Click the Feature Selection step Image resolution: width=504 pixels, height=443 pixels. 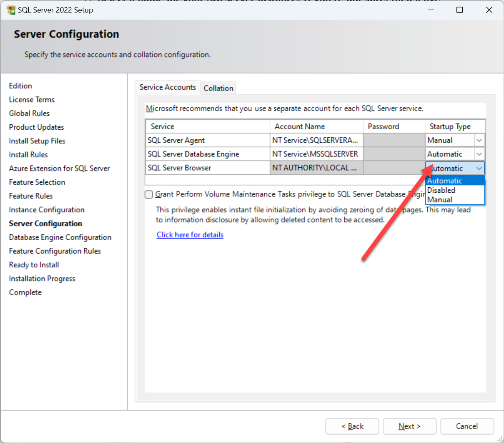[x=37, y=182]
